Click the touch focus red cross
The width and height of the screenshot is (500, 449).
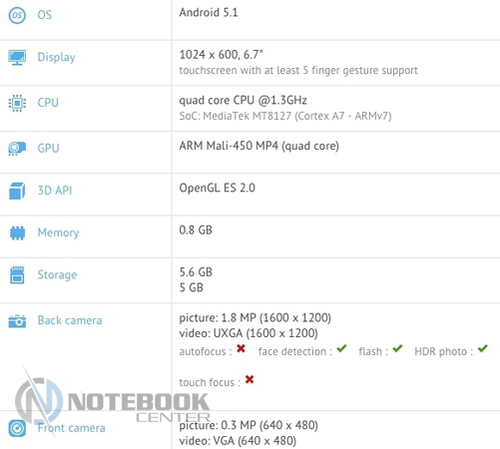(x=249, y=379)
